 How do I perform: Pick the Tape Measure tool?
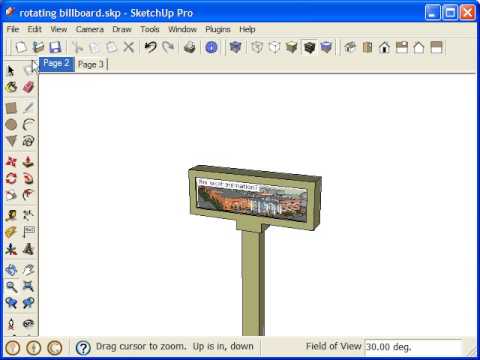pyautogui.click(x=11, y=216)
